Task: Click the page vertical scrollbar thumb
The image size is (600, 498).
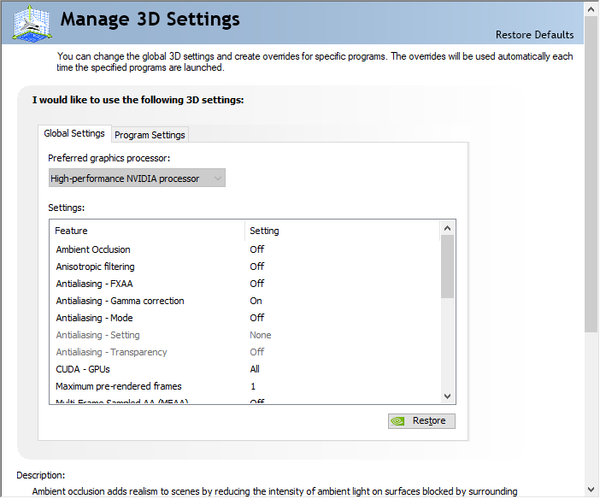Action: point(591,174)
